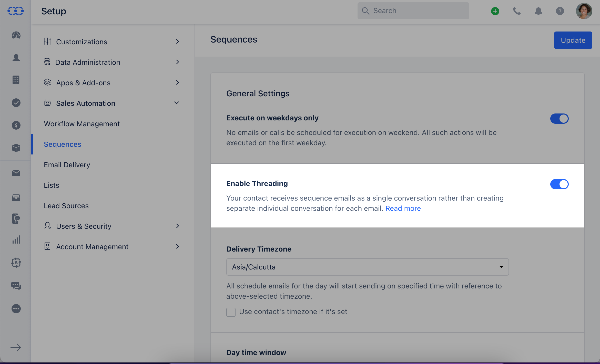Open Reports bar chart icon in sidebar
The width and height of the screenshot is (600, 364).
16,240
